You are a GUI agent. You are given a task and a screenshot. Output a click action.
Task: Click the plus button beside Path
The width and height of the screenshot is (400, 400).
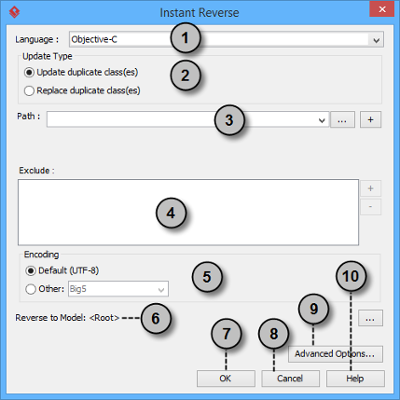point(371,120)
